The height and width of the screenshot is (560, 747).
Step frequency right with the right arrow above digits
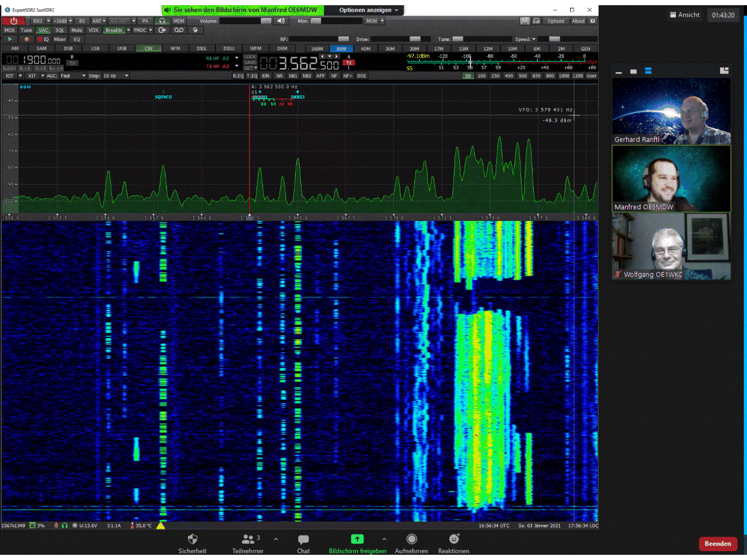pyautogui.click(x=337, y=56)
